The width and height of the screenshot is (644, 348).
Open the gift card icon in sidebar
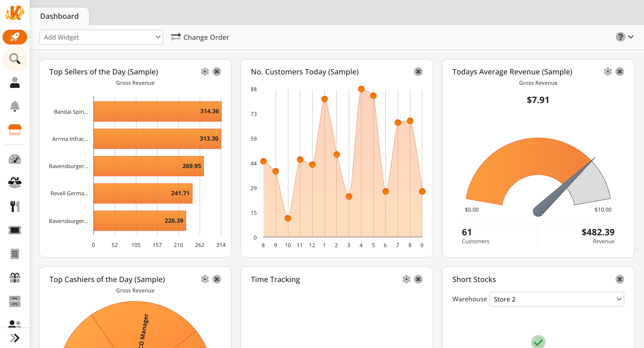pyautogui.click(x=15, y=278)
